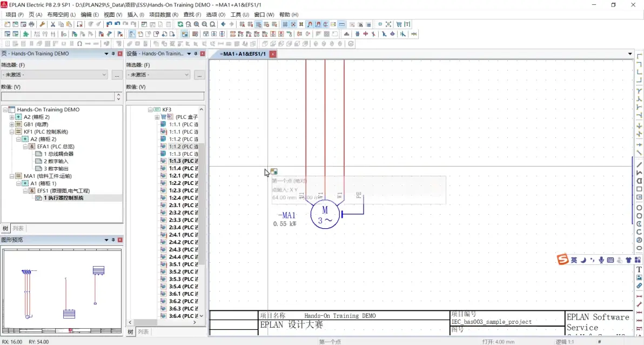Select the grid D size icon
The height and width of the screenshot is (345, 644).
266,24
